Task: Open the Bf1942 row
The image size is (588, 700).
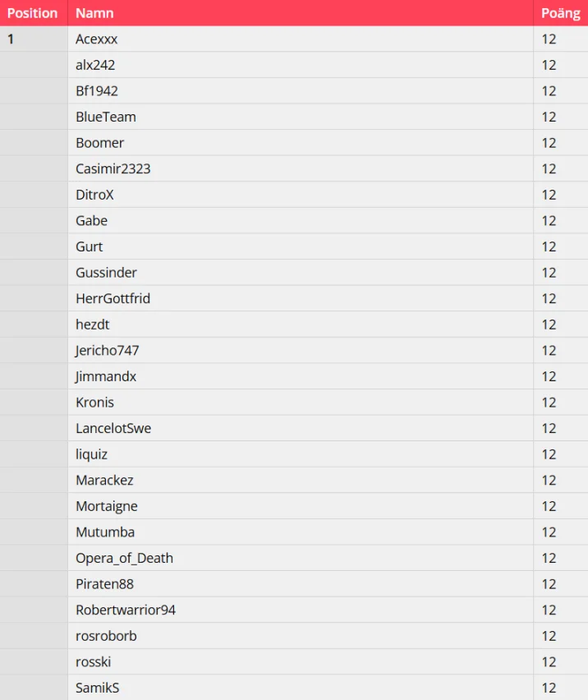Action: (97, 91)
